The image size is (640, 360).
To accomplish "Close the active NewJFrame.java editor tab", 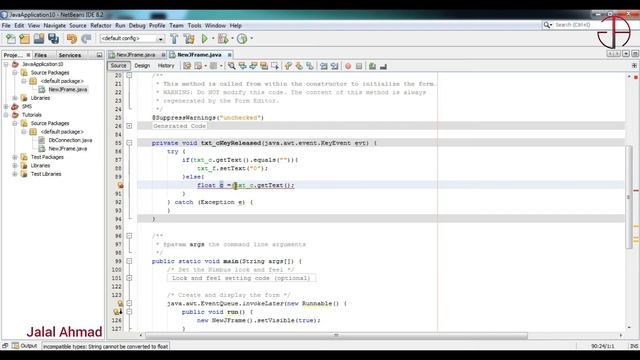I will pyautogui.click(x=229, y=55).
